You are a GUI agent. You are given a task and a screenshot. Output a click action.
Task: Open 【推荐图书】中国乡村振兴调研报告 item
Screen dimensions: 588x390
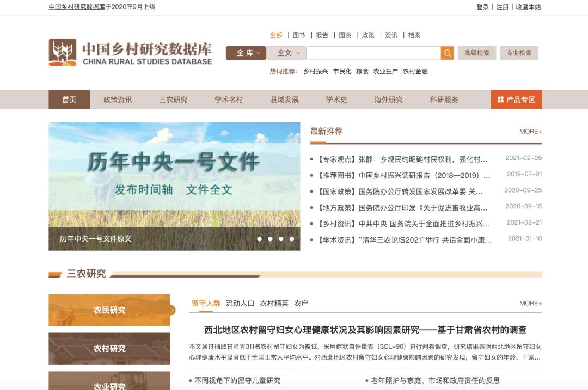coord(403,175)
